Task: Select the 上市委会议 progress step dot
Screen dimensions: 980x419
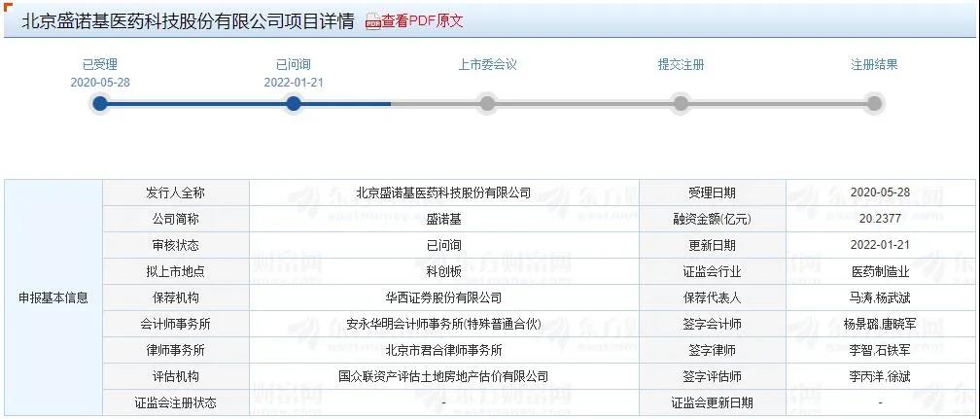Action: coord(487,103)
